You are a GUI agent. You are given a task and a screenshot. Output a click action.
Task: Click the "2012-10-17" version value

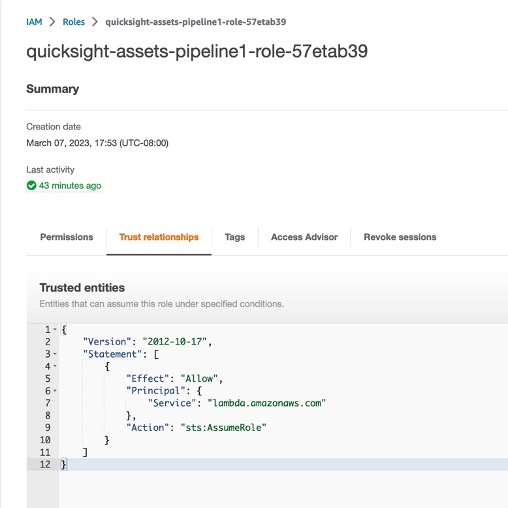coord(175,342)
